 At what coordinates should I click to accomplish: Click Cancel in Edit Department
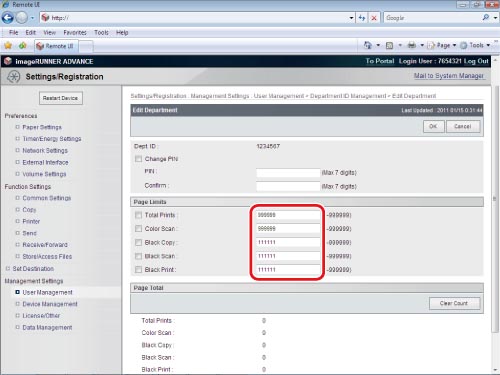click(463, 126)
